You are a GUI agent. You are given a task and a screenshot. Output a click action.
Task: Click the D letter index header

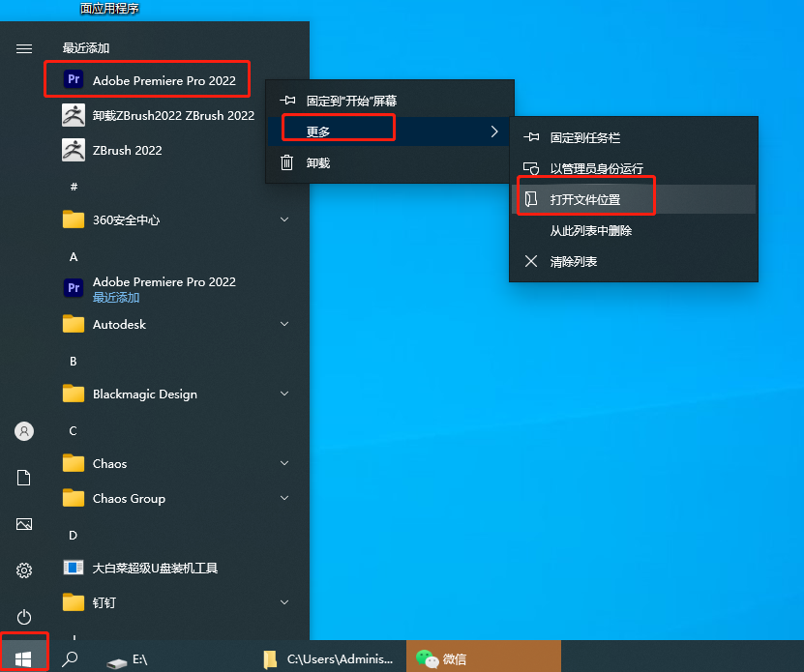pyautogui.click(x=74, y=536)
